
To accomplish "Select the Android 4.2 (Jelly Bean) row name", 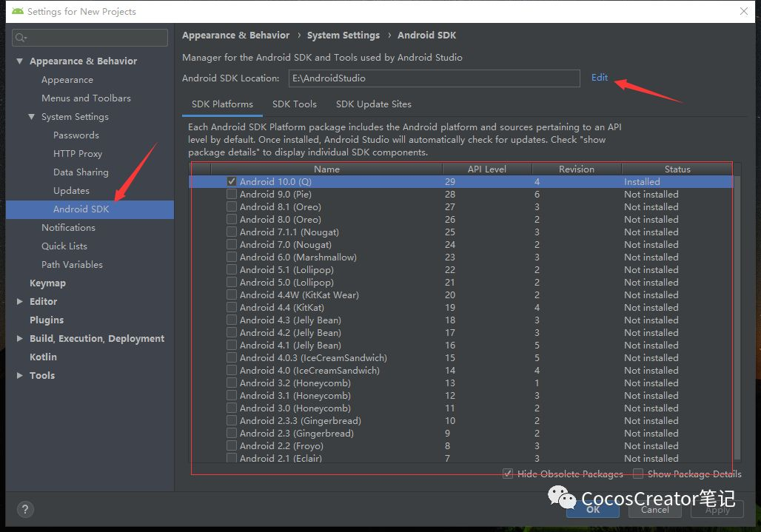I will pyautogui.click(x=290, y=333).
